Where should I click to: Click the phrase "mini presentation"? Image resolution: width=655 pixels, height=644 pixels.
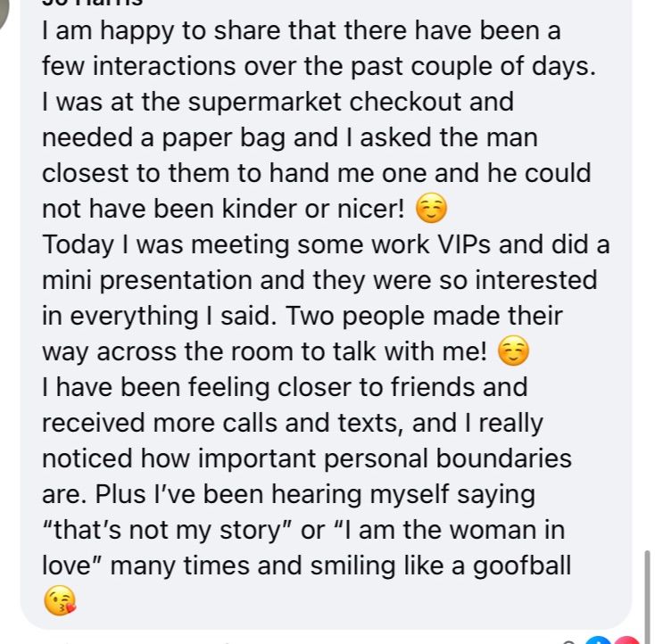[x=147, y=281]
